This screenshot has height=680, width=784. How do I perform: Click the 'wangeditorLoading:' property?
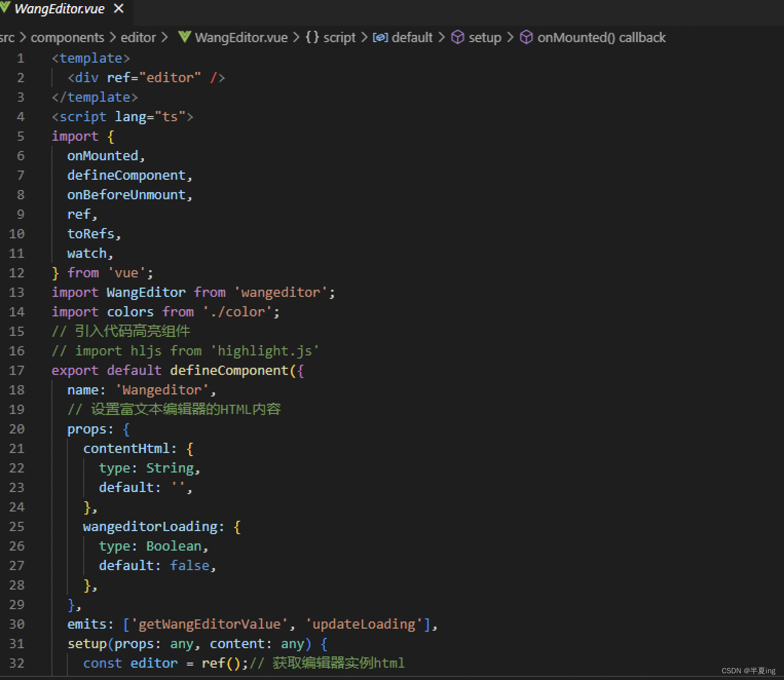tap(154, 526)
